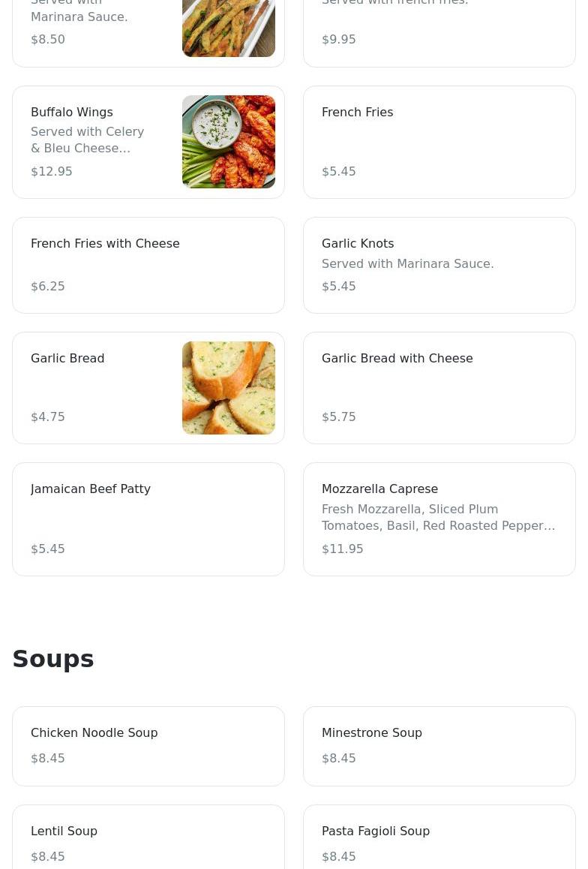Click the $12.95 Buffalo Wings price

(52, 171)
